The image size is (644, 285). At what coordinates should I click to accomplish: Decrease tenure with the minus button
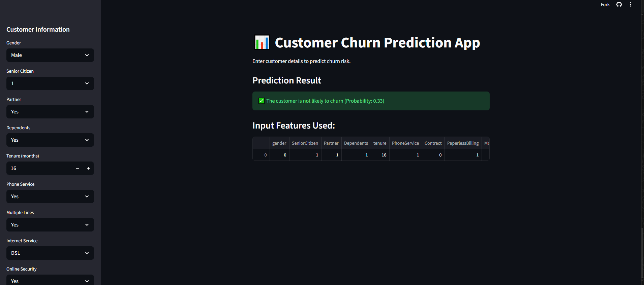(x=78, y=168)
